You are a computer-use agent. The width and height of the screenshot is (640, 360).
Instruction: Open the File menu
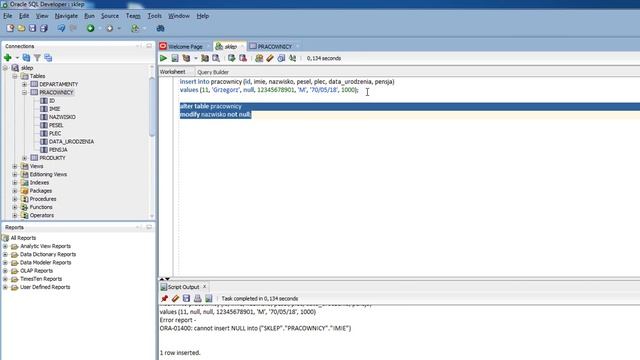pos(8,16)
